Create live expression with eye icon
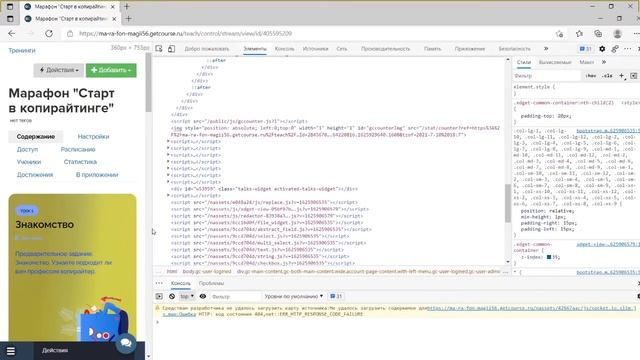Screen dimensions: 640x360 tap(202, 296)
